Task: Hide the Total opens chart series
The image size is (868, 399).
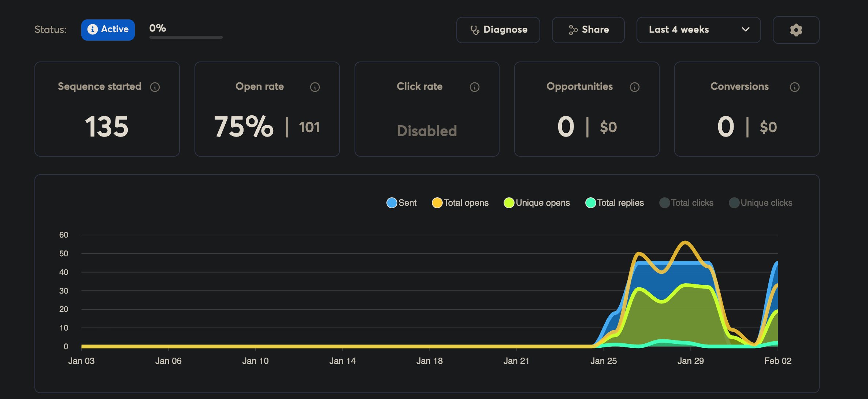Action: coord(460,203)
